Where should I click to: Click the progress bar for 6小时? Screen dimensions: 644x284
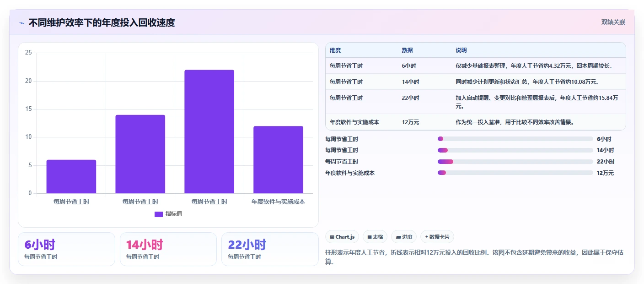(515, 139)
